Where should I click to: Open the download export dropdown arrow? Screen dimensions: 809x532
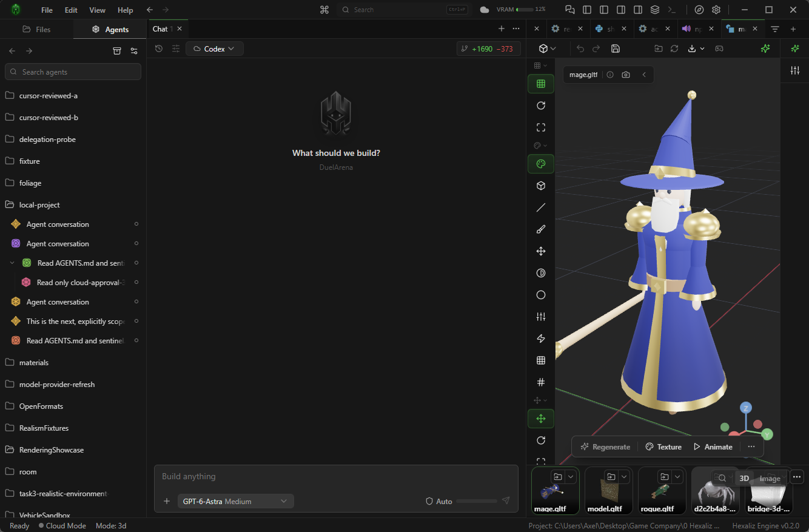[x=702, y=49]
